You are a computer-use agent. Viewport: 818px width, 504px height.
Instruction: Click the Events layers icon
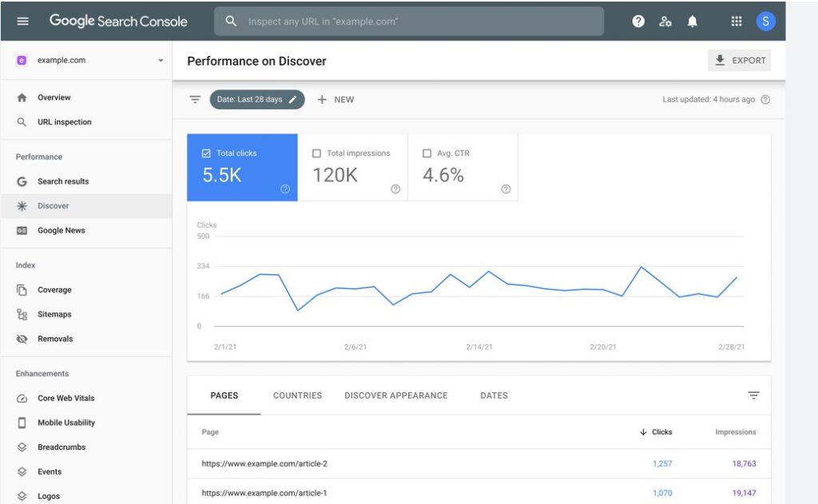[22, 472]
